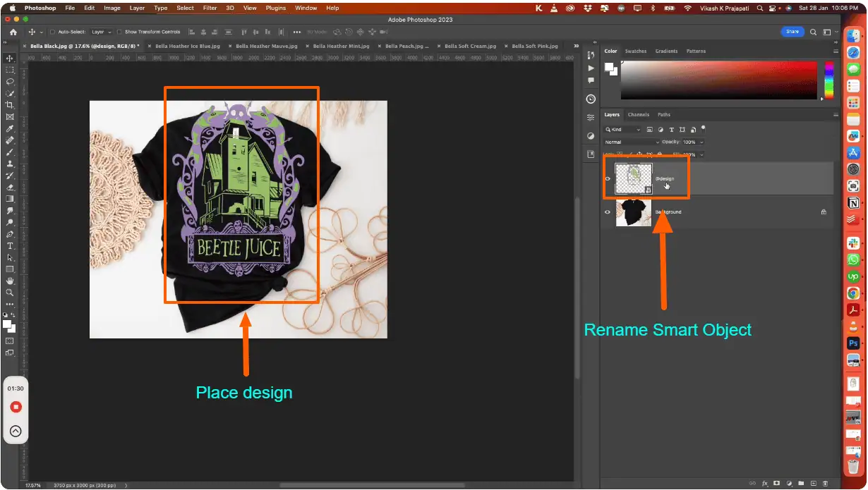
Task: Expand the layer Opacity dropdown
Action: coord(701,142)
